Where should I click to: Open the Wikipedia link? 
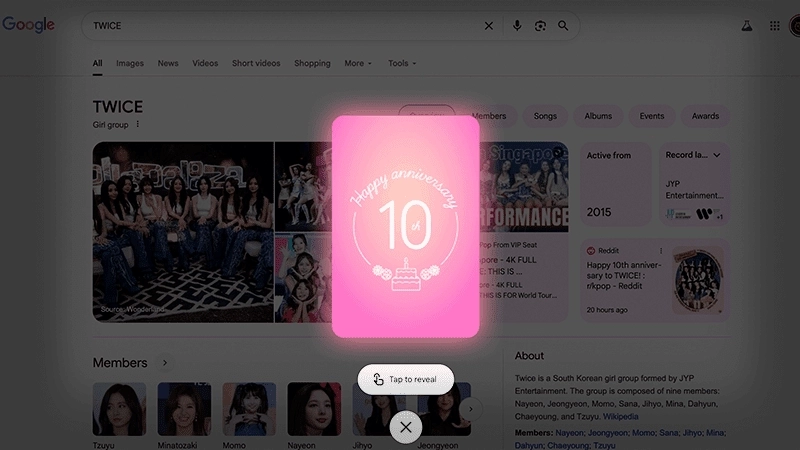point(620,415)
